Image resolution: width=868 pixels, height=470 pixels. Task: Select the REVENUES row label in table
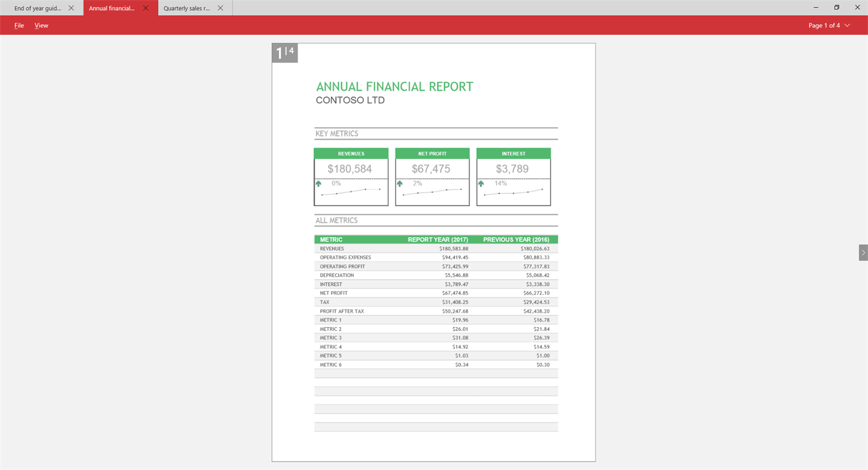332,249
